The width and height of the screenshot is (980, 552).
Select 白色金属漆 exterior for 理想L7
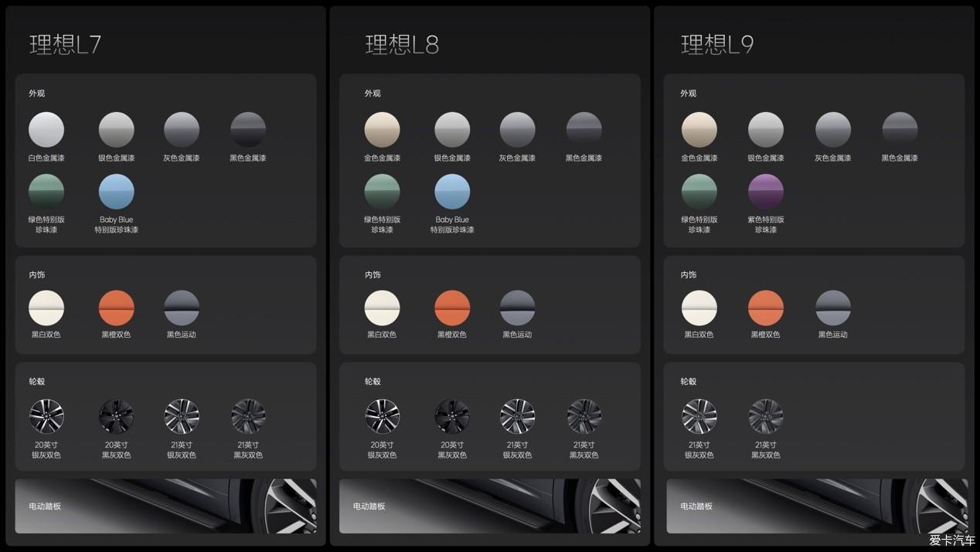pos(46,129)
